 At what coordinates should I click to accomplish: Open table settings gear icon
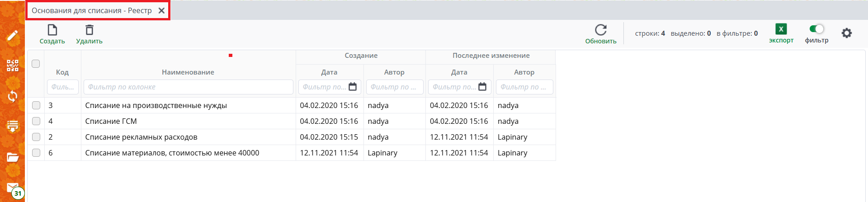(x=846, y=33)
